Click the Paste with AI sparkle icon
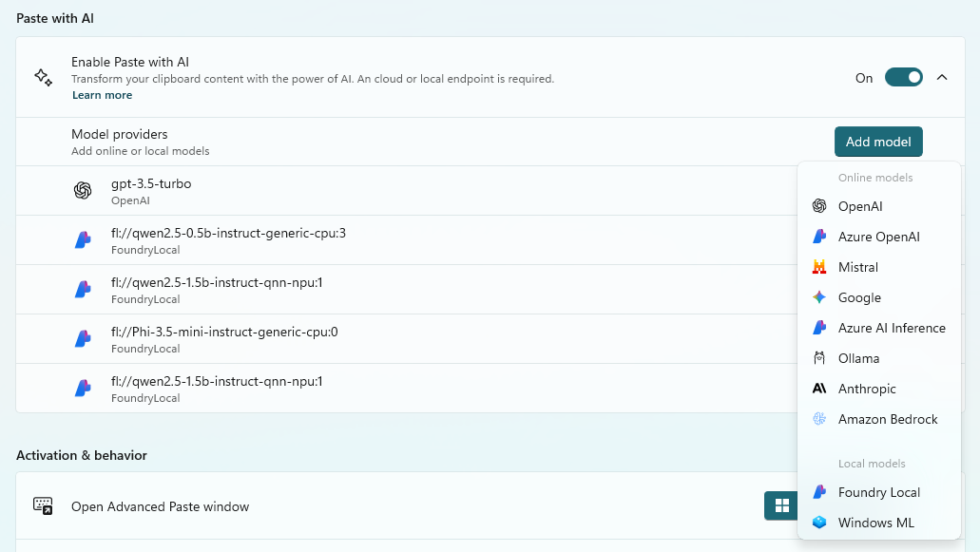The width and height of the screenshot is (980, 552). coord(43,78)
